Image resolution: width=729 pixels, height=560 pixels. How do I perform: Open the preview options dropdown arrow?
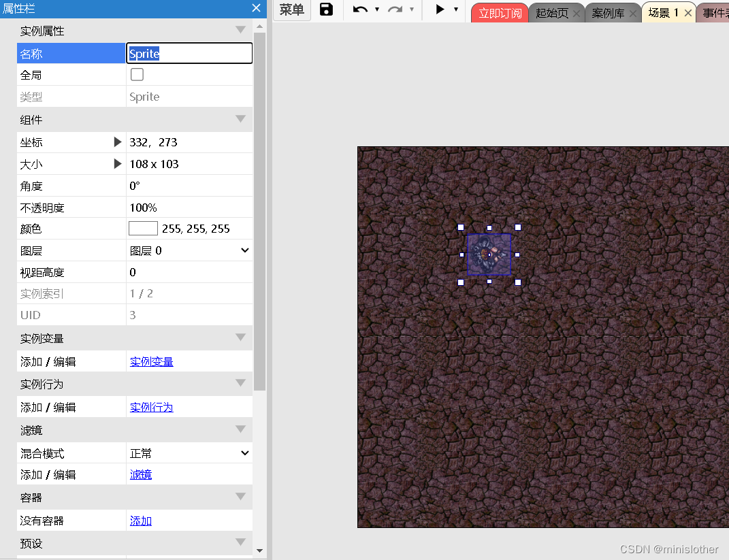coord(456,10)
